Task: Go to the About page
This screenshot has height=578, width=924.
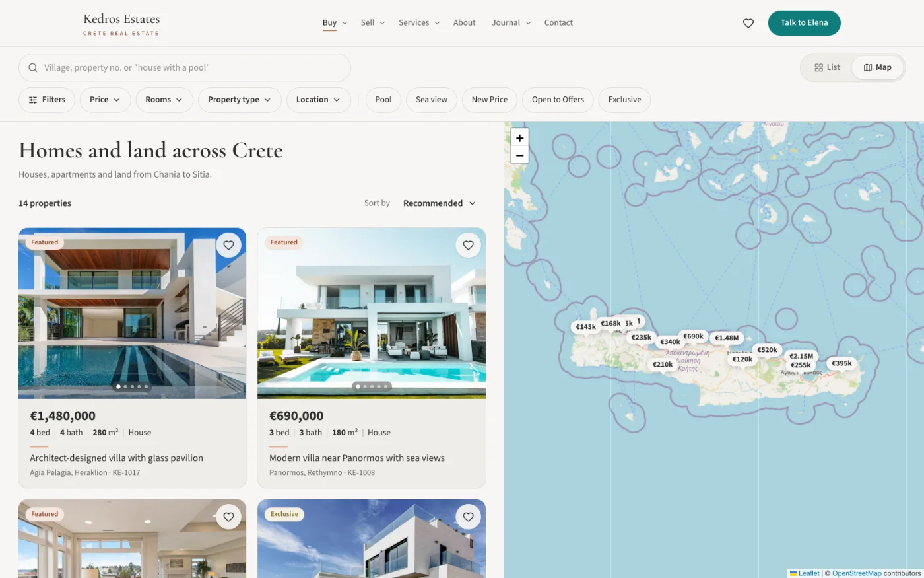Action: [x=465, y=23]
